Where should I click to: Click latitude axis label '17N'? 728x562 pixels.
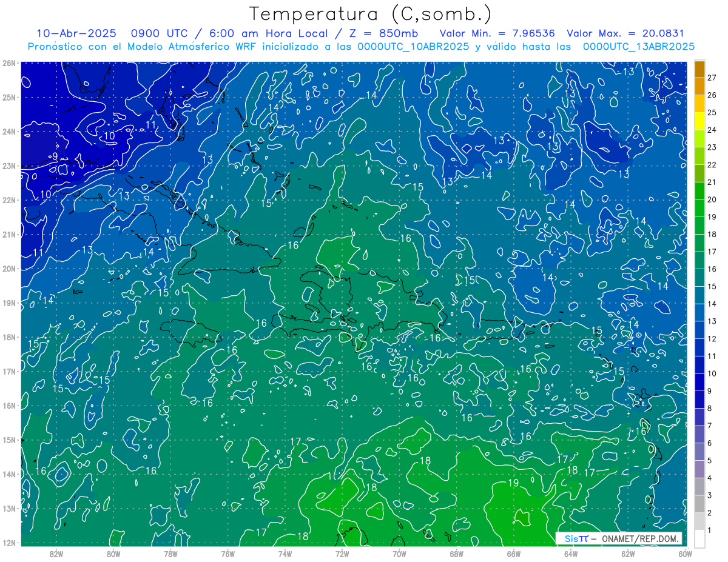(x=8, y=371)
